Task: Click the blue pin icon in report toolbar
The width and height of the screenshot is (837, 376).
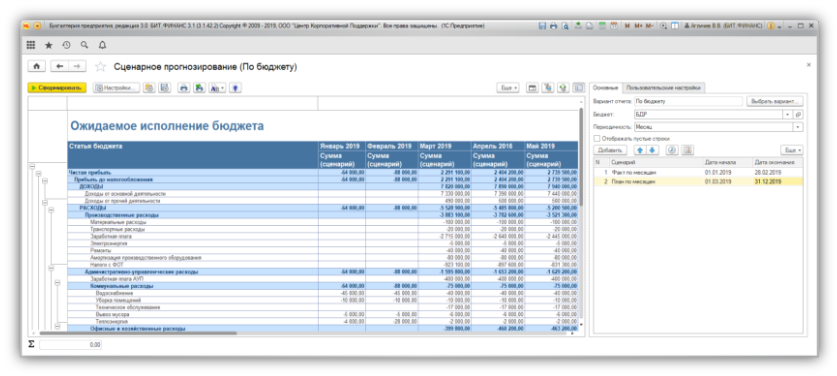Action: tap(235, 88)
